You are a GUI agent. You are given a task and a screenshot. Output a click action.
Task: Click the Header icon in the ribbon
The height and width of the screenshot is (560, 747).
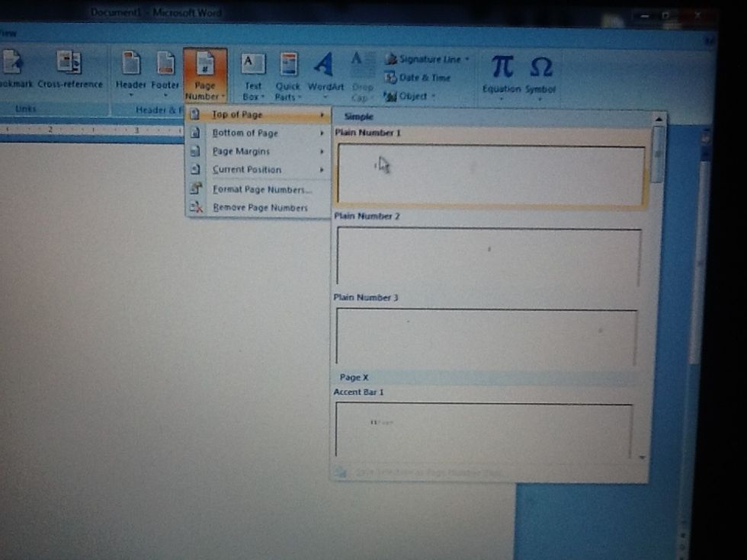pyautogui.click(x=130, y=65)
